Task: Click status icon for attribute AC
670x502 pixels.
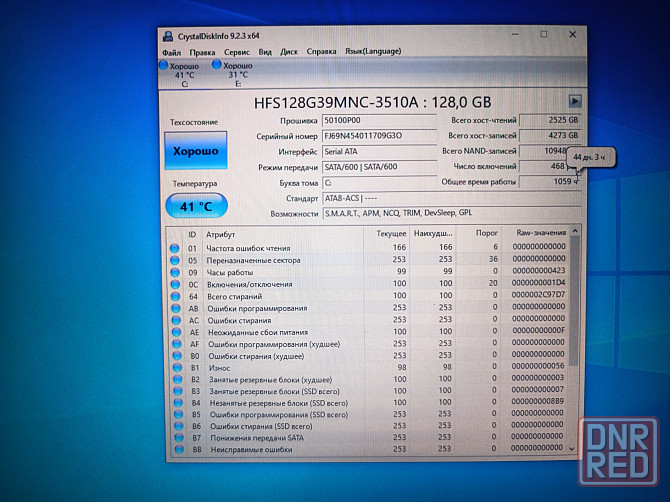Action: point(176,320)
